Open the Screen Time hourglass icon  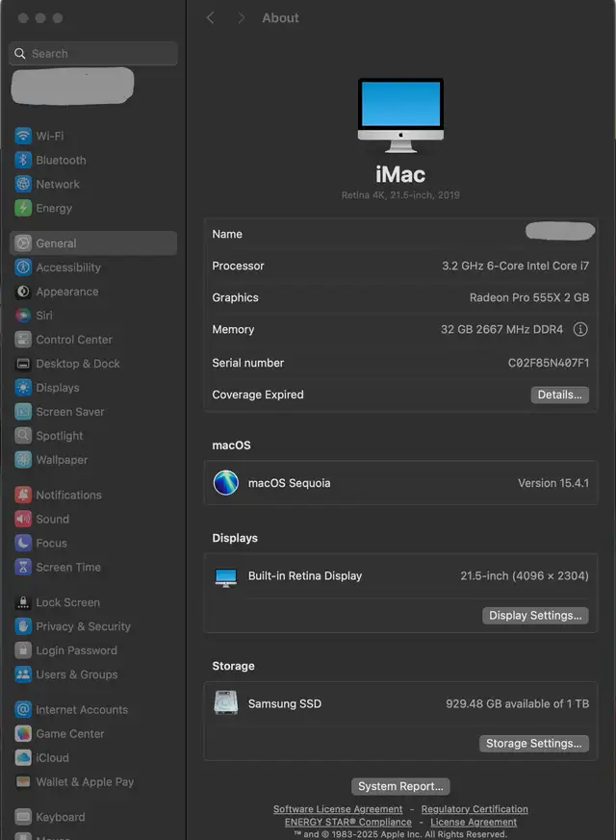pos(23,567)
